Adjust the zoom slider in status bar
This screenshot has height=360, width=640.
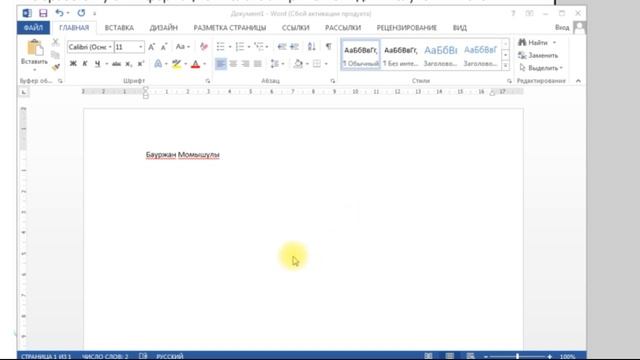pos(517,356)
